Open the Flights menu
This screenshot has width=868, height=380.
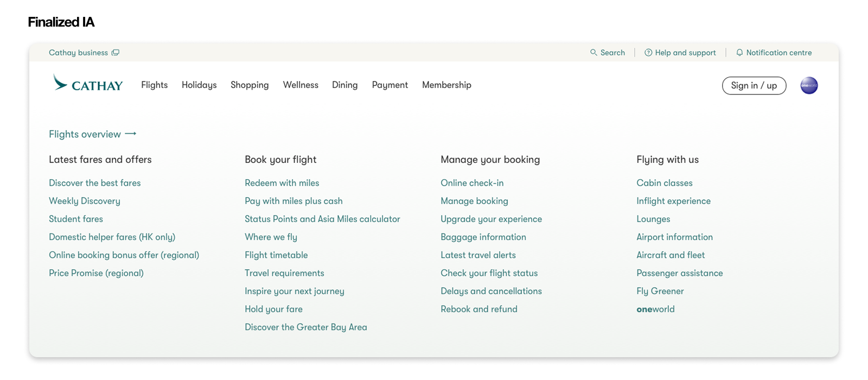click(x=155, y=85)
